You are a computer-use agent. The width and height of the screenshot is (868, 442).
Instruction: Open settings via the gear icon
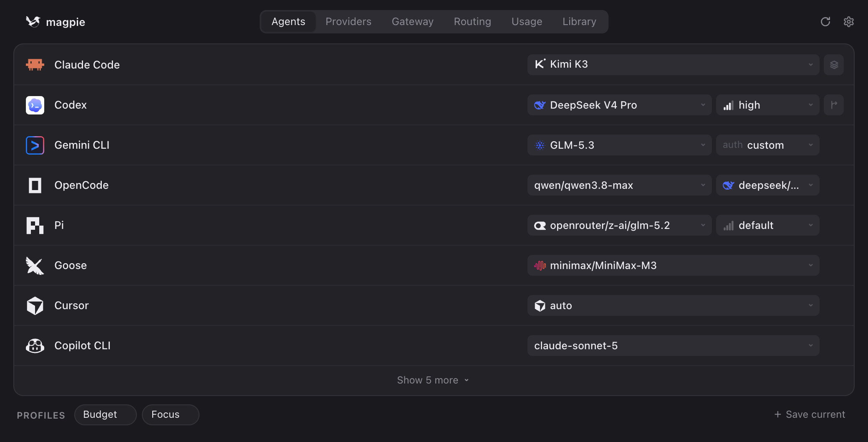point(849,22)
